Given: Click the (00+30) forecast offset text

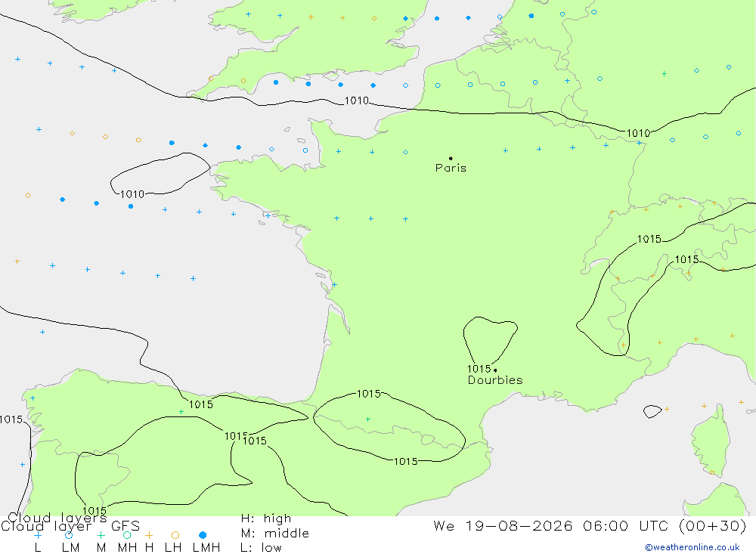Looking at the screenshot, I should coord(713,525).
